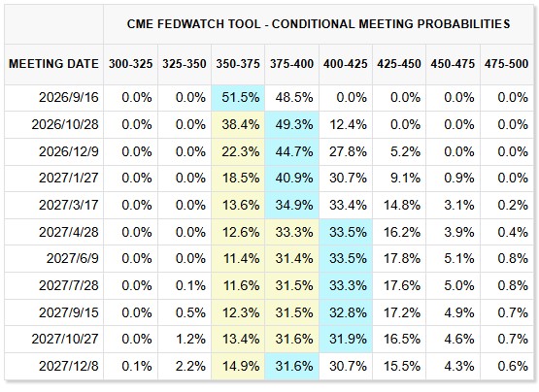Click the 300-325 column header
539x392 pixels.
[x=131, y=64]
